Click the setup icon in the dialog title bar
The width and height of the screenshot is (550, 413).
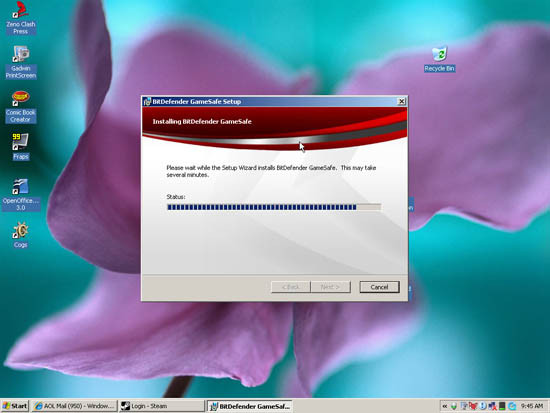click(147, 102)
